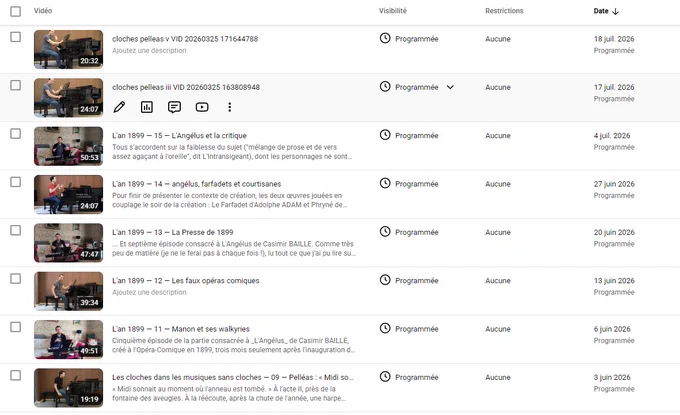Click the date 4 juil. 2026
This screenshot has width=680, height=415.
(612, 135)
